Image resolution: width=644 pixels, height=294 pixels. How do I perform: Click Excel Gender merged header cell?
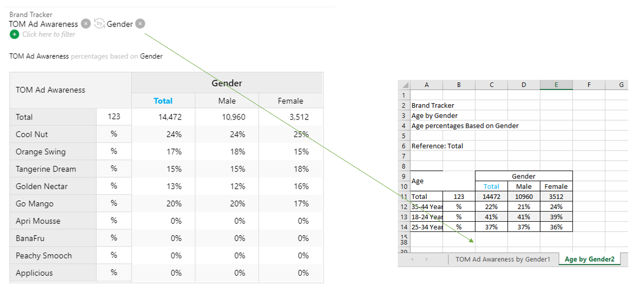[524, 176]
